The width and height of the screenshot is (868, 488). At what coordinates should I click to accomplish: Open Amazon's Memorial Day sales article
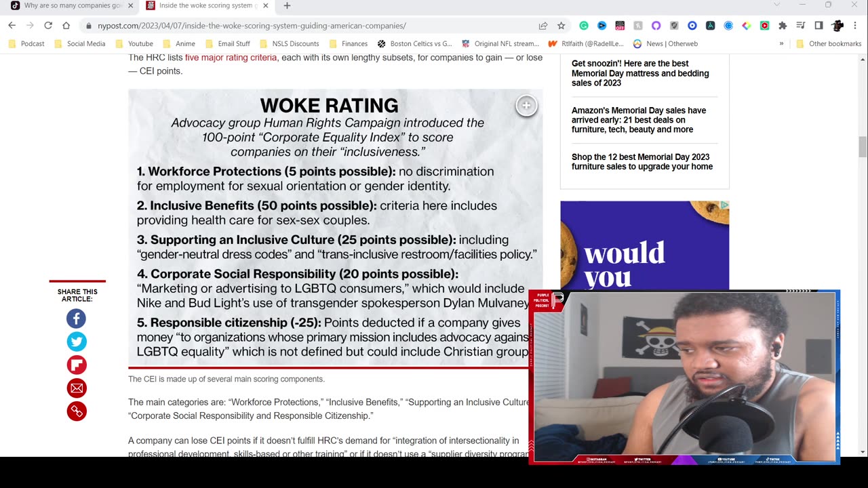pyautogui.click(x=639, y=120)
